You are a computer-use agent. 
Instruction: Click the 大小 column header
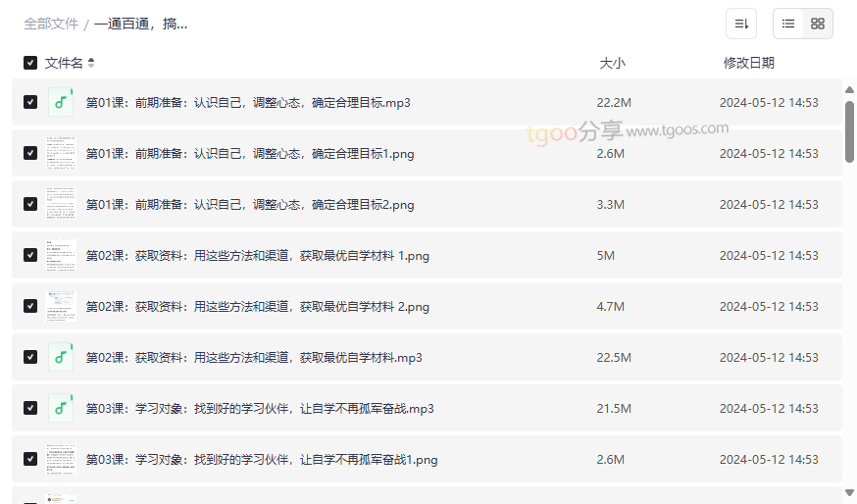(x=612, y=63)
